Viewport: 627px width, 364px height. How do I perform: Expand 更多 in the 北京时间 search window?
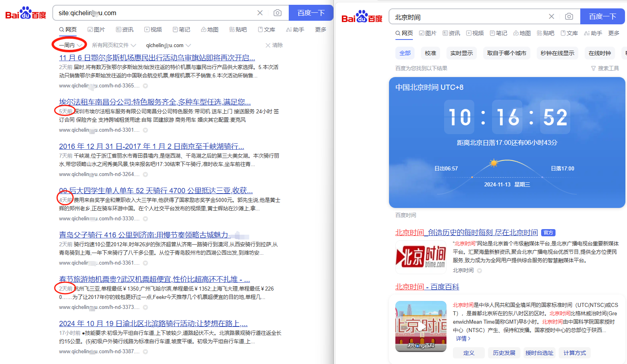point(614,33)
